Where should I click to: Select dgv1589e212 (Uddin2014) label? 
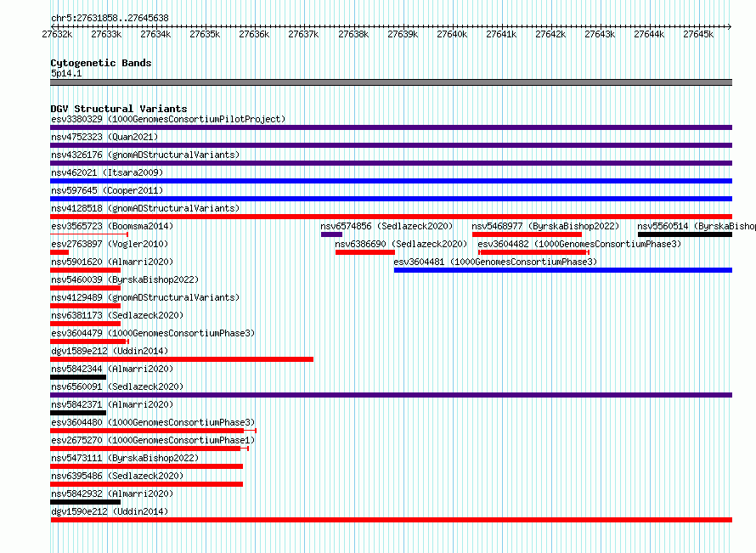[110, 351]
